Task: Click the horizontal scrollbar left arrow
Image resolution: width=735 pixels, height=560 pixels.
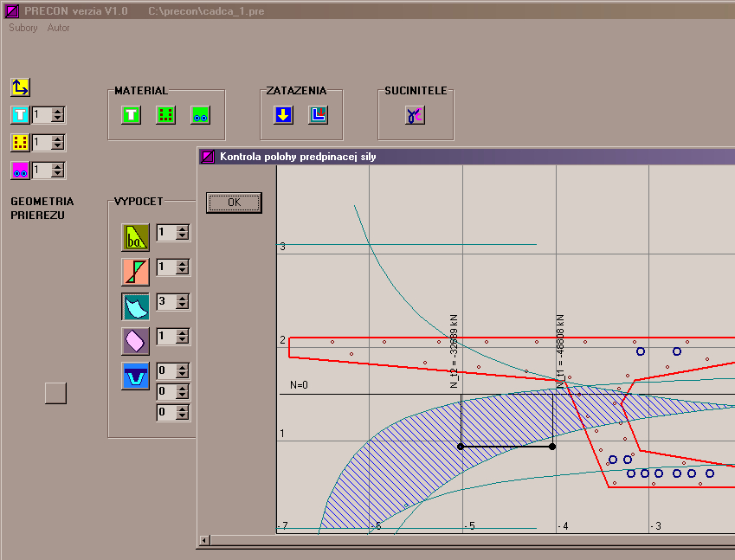Action: (x=204, y=541)
